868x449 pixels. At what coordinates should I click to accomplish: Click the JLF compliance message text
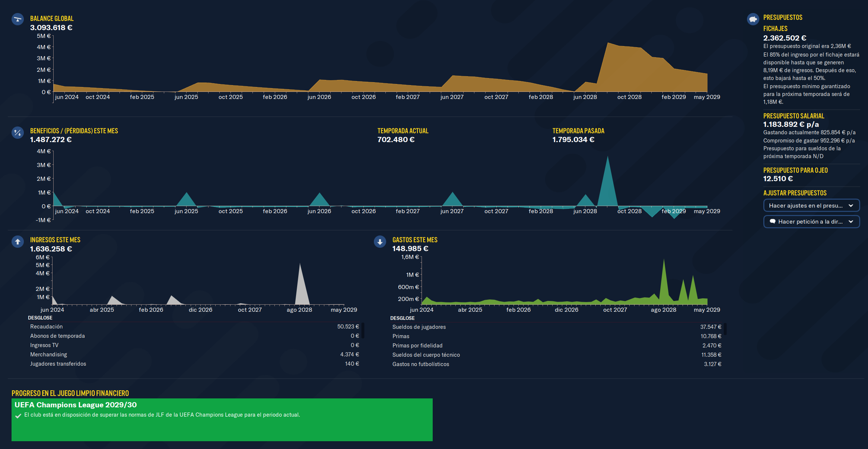(162, 415)
